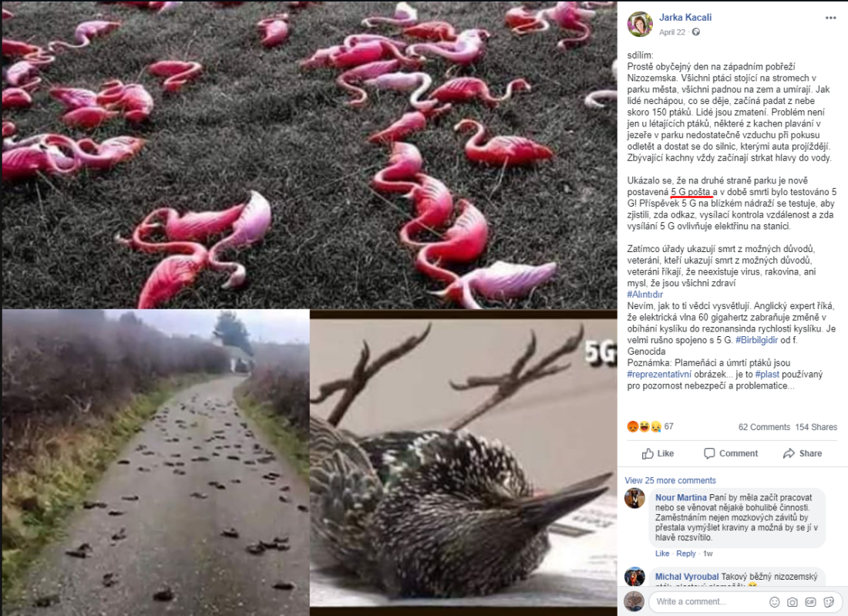Open the pink flamingos photo

coord(309,155)
